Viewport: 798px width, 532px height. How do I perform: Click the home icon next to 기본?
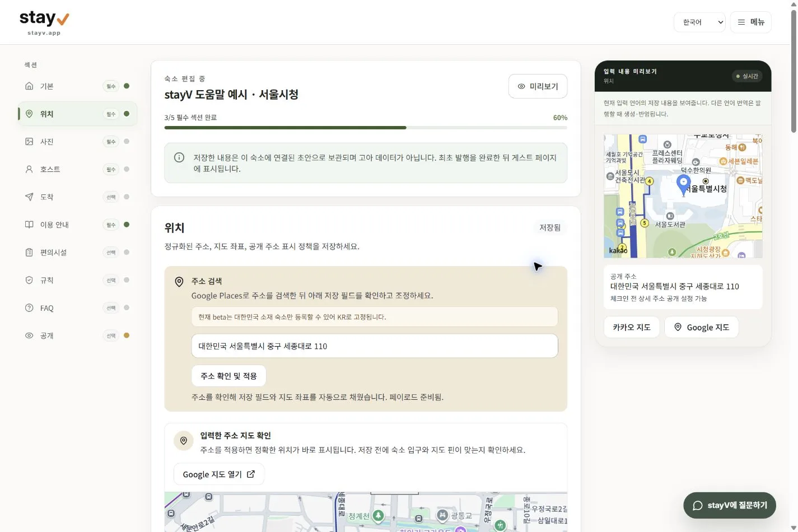click(x=29, y=86)
